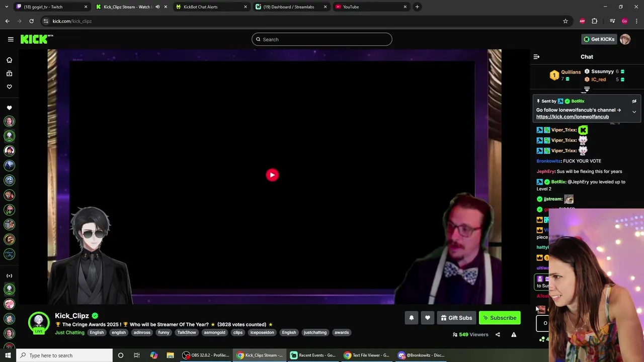Collapse chat panel with arrow icon
The width and height of the screenshot is (644, 362).
(536, 57)
